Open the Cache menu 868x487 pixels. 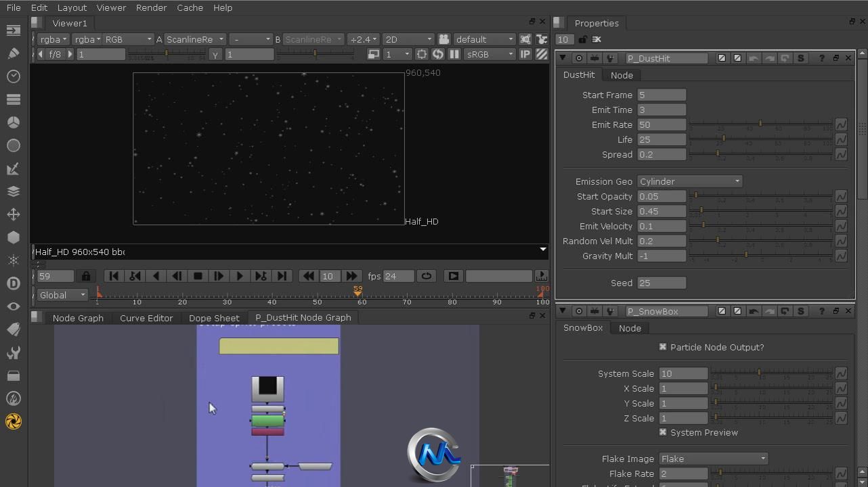click(x=190, y=7)
